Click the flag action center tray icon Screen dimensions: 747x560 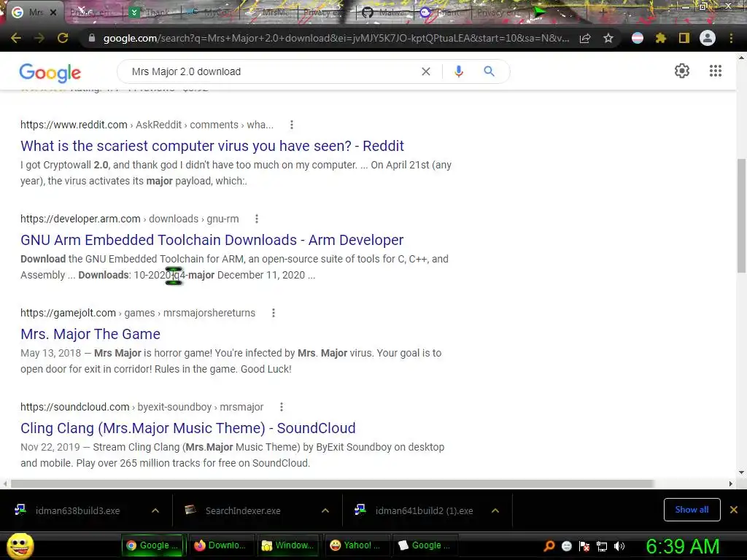click(x=584, y=546)
